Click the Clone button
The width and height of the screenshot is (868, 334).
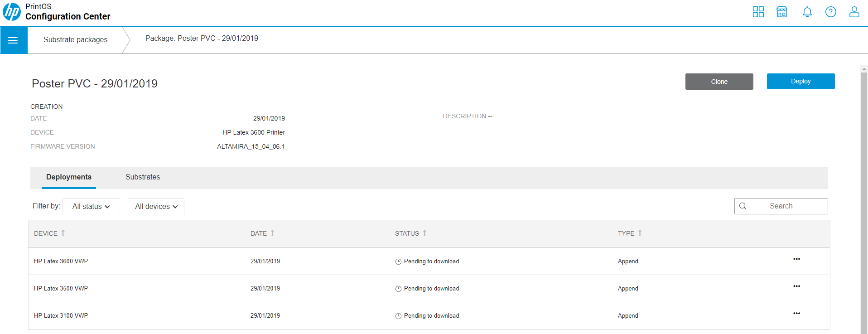(x=719, y=82)
